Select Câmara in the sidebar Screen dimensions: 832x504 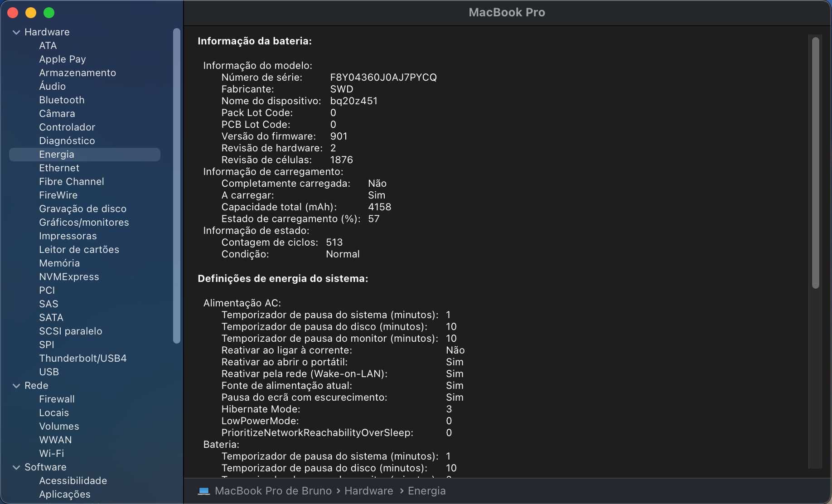(x=57, y=114)
